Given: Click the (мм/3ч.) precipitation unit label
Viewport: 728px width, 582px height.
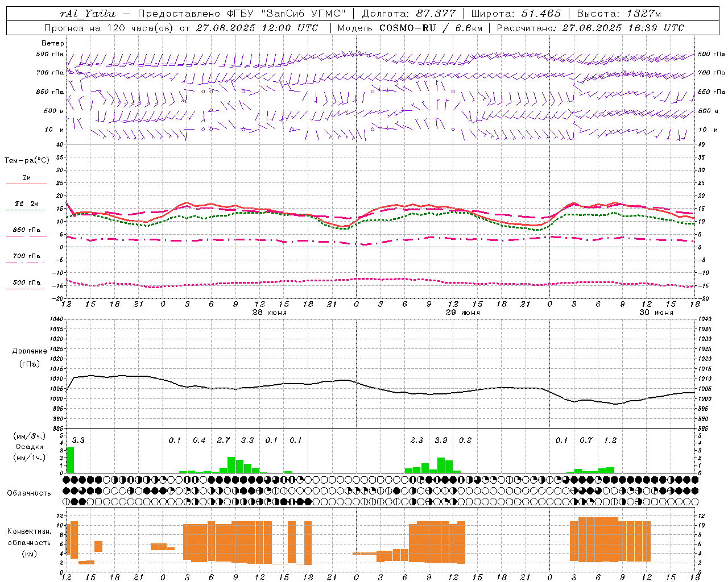Looking at the screenshot, I should 30,436.
